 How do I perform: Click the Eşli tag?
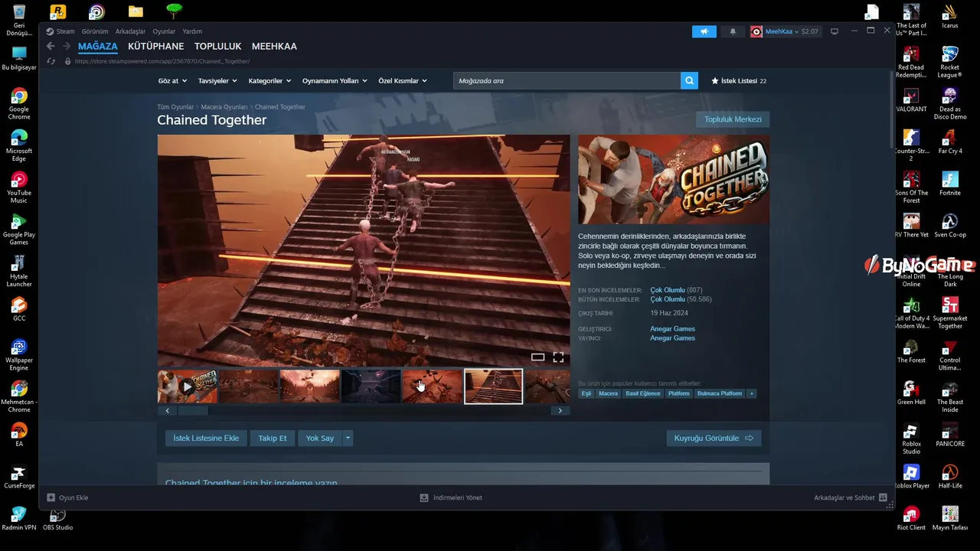point(586,393)
